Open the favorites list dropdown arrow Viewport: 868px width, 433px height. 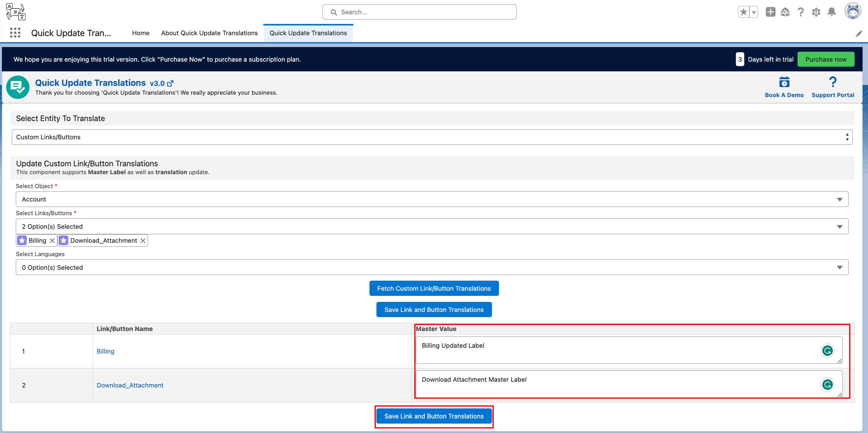click(754, 12)
